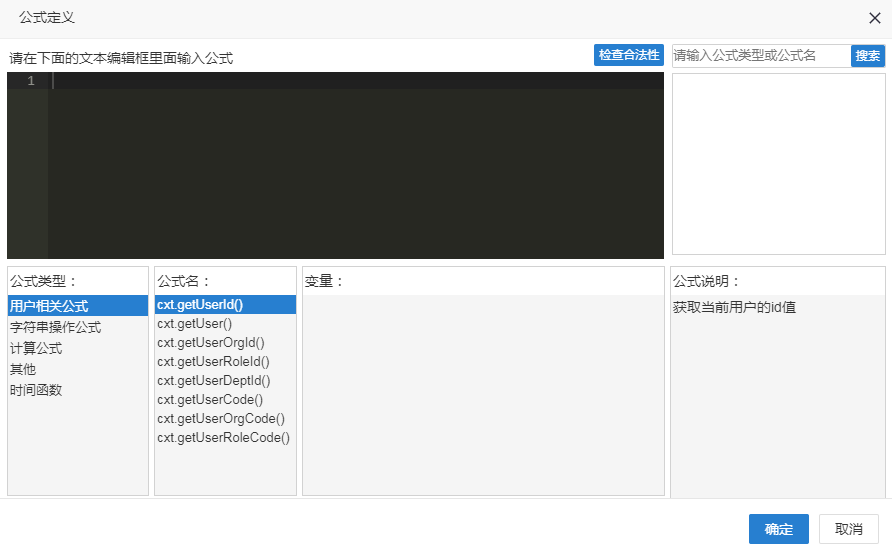
Task: Choose cxt.getUserOrgCode() formula
Action: pyautogui.click(x=221, y=419)
